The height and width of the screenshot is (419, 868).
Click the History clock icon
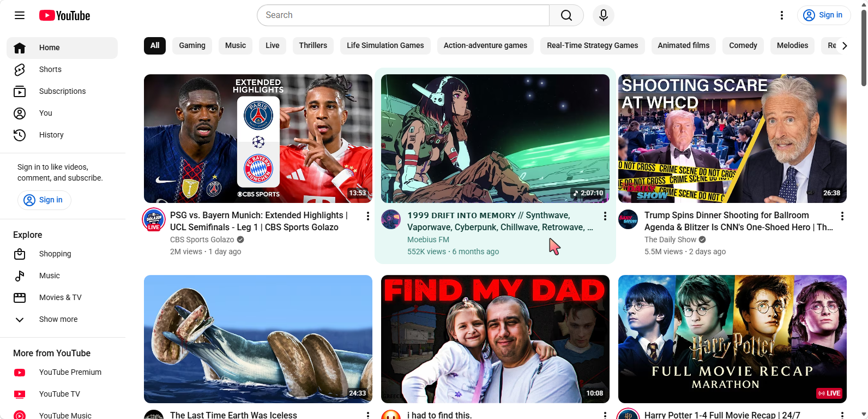20,135
